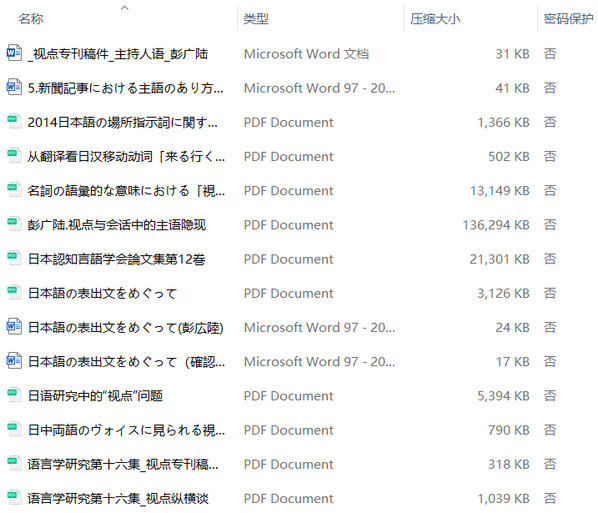Click PDF icon of 日语研究中的"视点"问题

(14, 395)
